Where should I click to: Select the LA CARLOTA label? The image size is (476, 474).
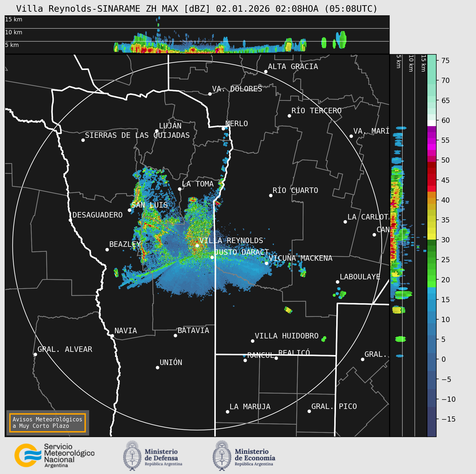coord(368,217)
